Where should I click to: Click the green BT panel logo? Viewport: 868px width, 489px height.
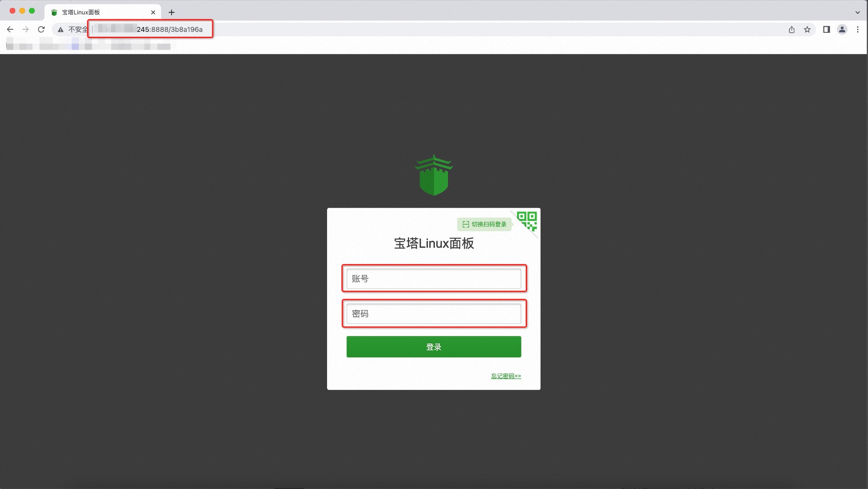[x=434, y=175]
